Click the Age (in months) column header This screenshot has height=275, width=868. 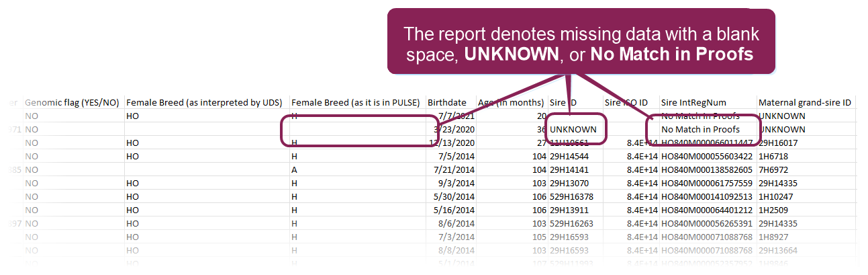510,103
